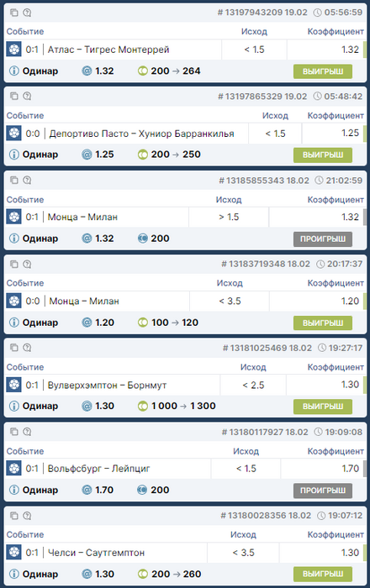Click ПРОИГРЫШ button on Монца – Милан bet
The height and width of the screenshot is (588, 370).
pos(323,239)
